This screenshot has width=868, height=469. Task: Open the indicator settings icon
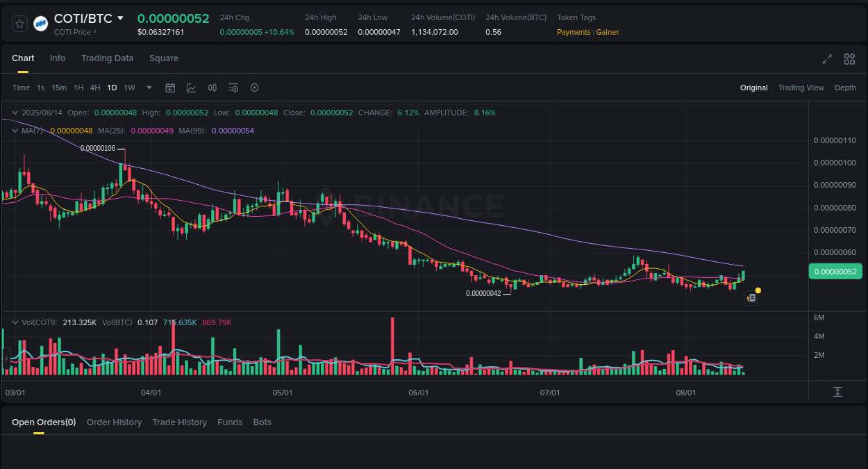click(x=233, y=88)
